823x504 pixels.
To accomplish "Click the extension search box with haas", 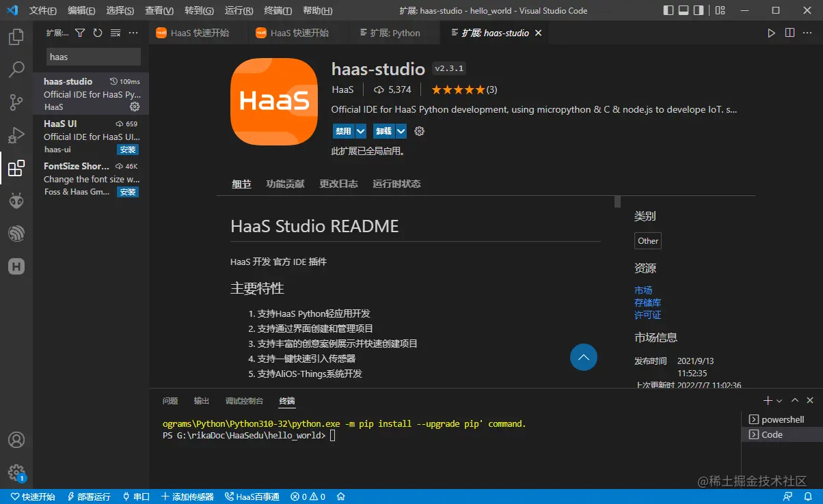I will click(x=94, y=57).
